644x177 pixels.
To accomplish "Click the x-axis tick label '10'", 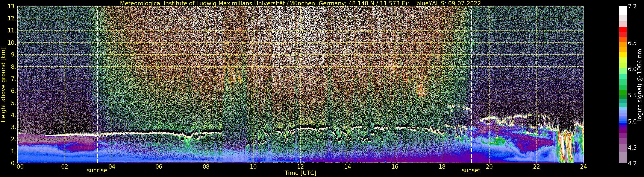I will pos(253,167).
